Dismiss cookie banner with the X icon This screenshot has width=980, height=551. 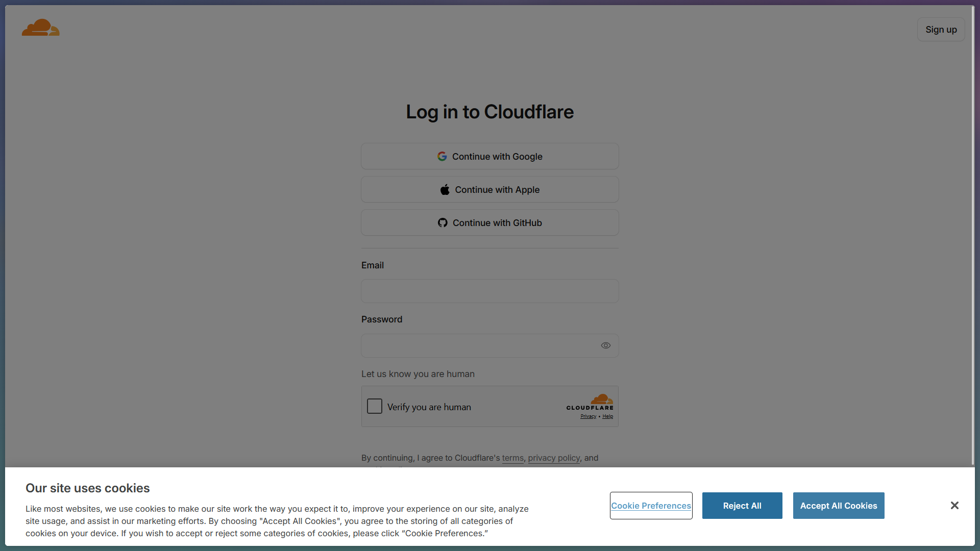tap(954, 506)
